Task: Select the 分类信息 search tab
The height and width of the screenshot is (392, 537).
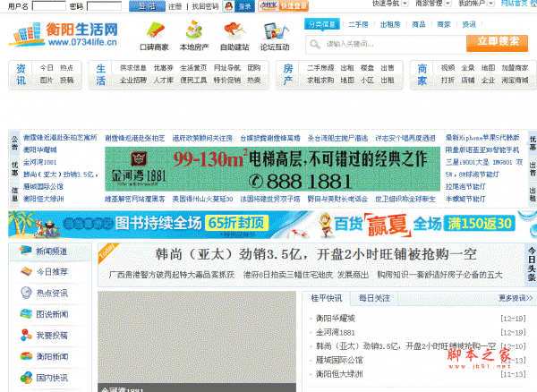Action: pos(322,24)
